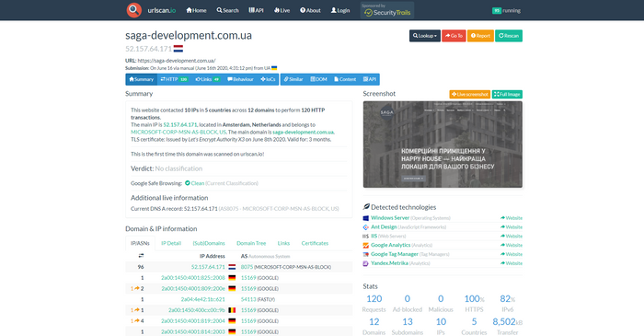Select the Certificates tab
Image resolution: width=644 pixels, height=336 pixels.
point(315,243)
